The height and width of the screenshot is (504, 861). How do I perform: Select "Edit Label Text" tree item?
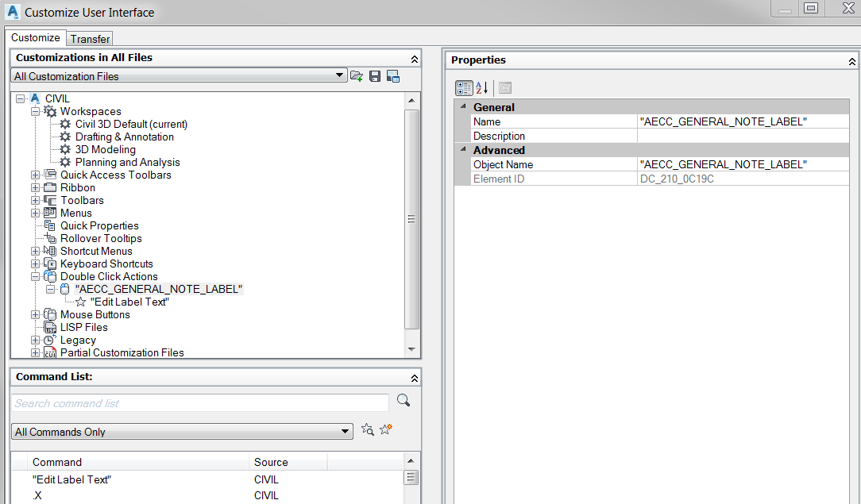click(129, 302)
